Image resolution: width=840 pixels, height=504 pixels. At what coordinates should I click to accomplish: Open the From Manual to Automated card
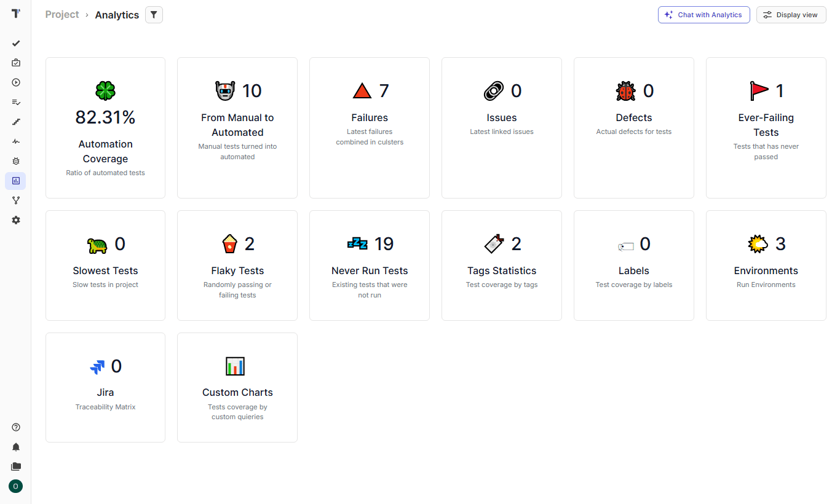coord(237,128)
